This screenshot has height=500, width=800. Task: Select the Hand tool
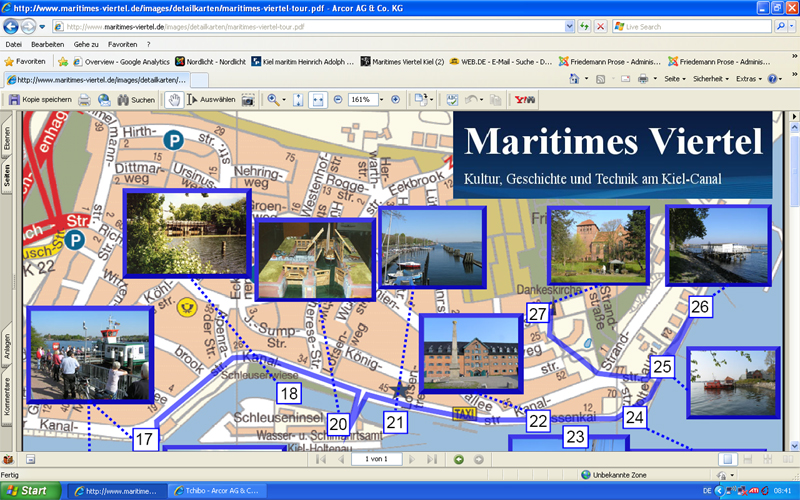tap(174, 100)
